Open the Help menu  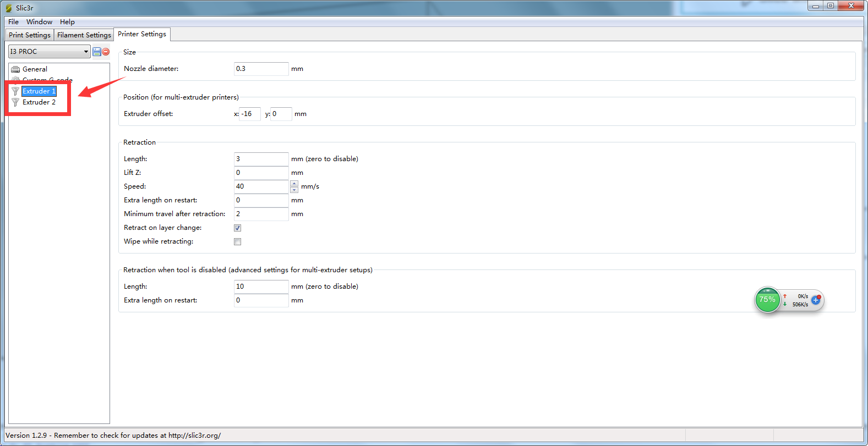[67, 22]
